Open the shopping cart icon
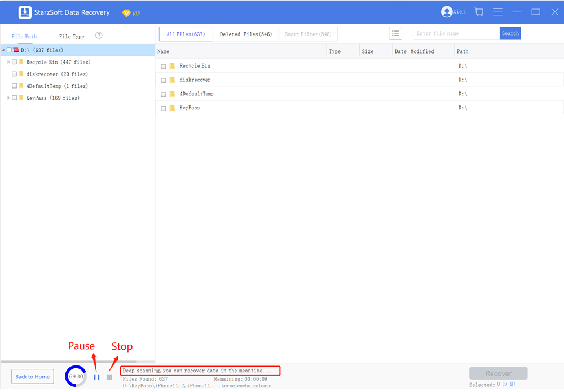Viewport: 564px width, 392px height. tap(479, 12)
